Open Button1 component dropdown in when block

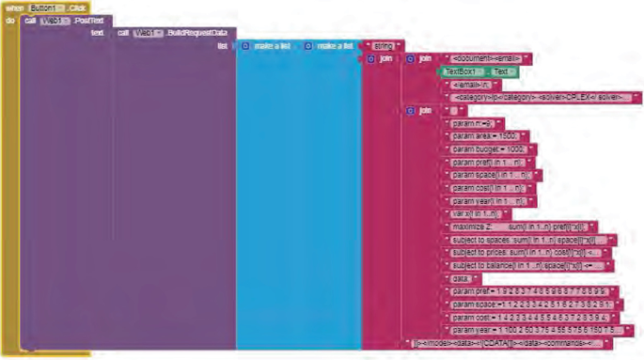pyautogui.click(x=46, y=8)
